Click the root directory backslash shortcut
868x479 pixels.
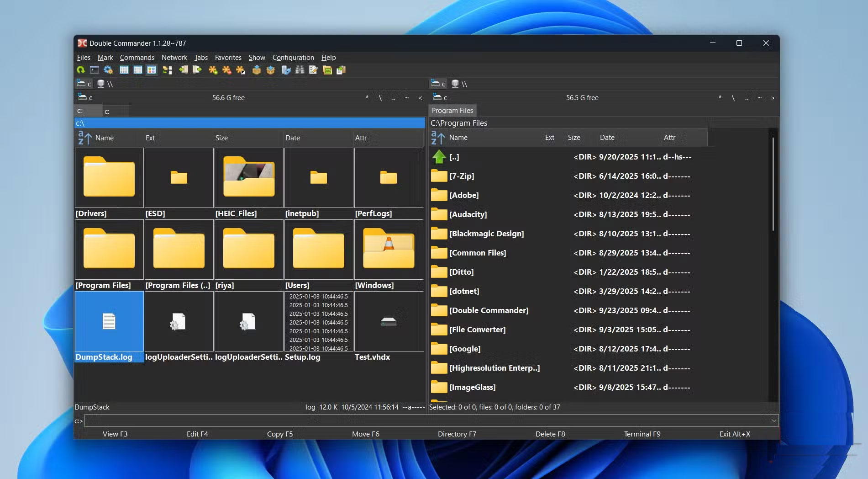point(380,97)
